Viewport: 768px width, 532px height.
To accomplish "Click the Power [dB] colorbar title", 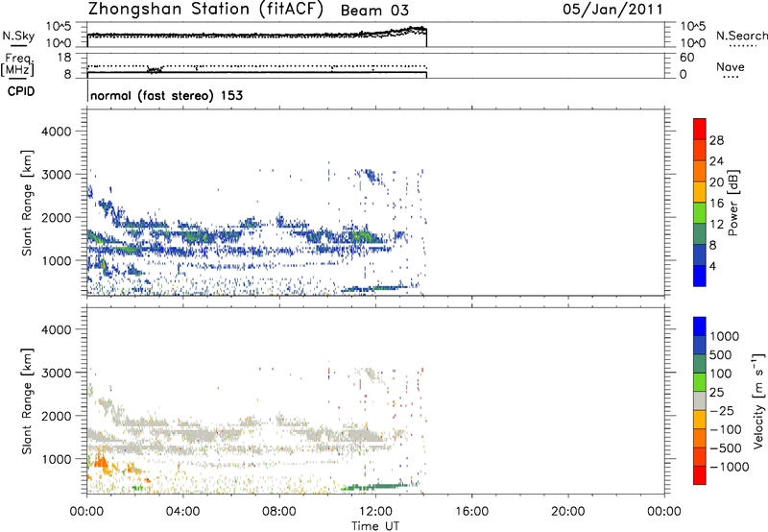I will pyautogui.click(x=732, y=203).
